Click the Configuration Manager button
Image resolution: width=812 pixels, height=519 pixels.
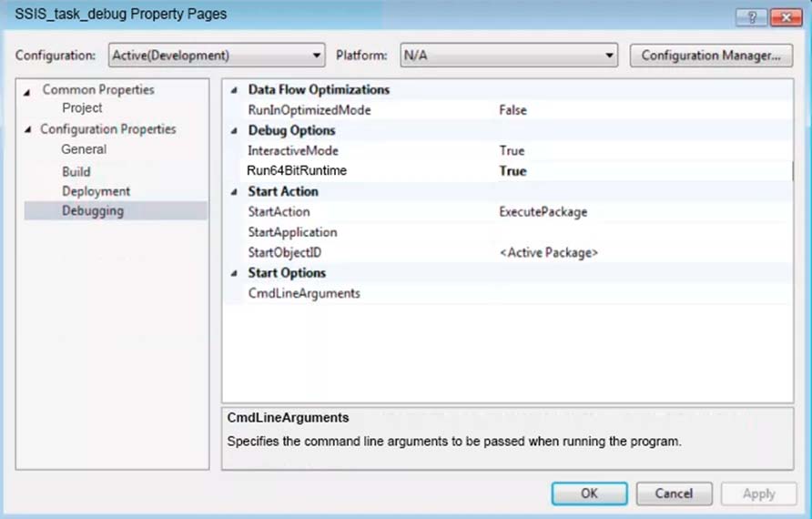tap(711, 55)
